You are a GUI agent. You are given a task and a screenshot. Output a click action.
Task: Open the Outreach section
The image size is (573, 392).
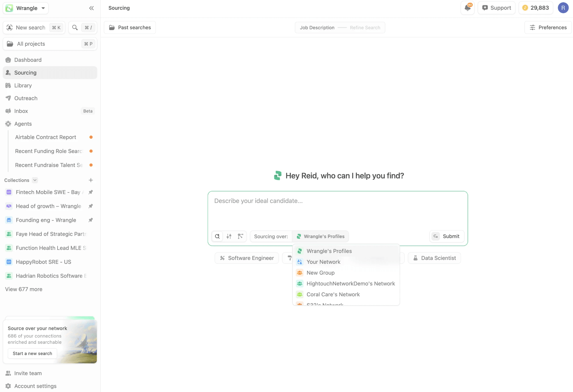pos(50,98)
